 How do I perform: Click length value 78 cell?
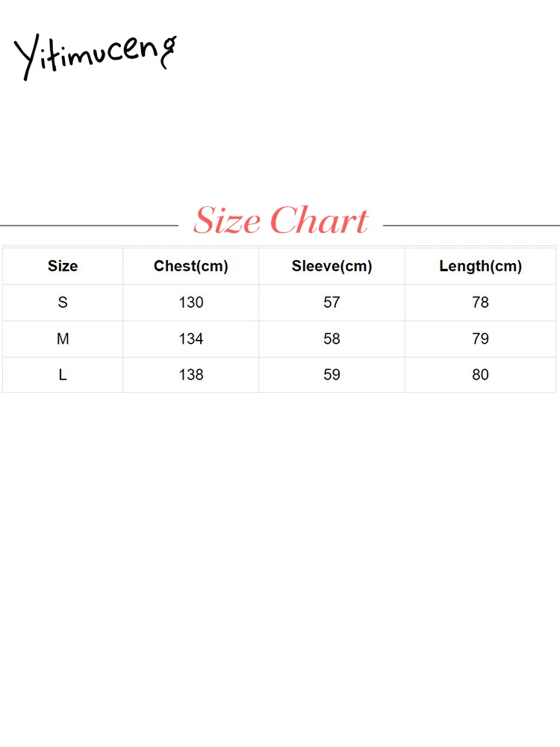point(480,303)
